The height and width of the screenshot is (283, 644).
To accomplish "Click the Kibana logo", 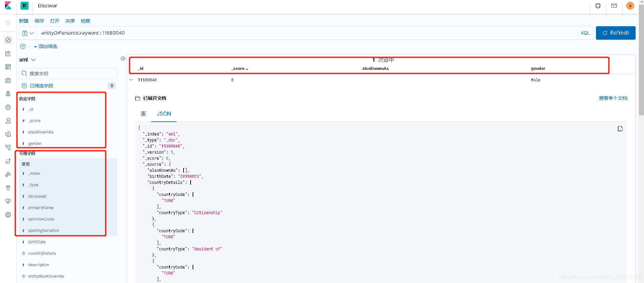I will (8, 6).
